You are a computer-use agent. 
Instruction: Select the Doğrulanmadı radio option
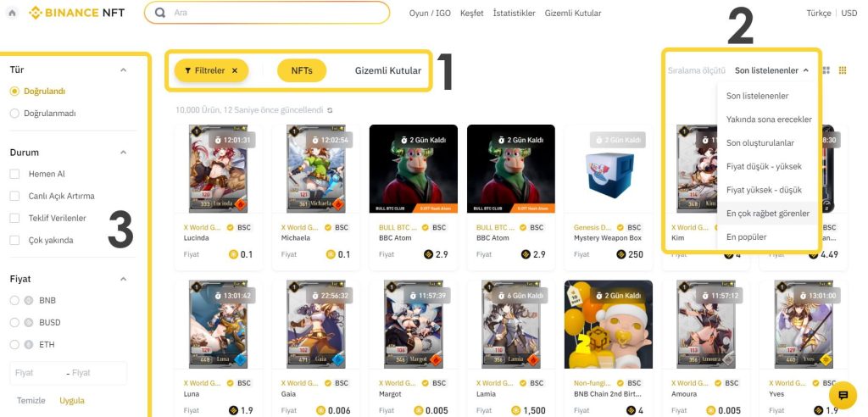14,113
